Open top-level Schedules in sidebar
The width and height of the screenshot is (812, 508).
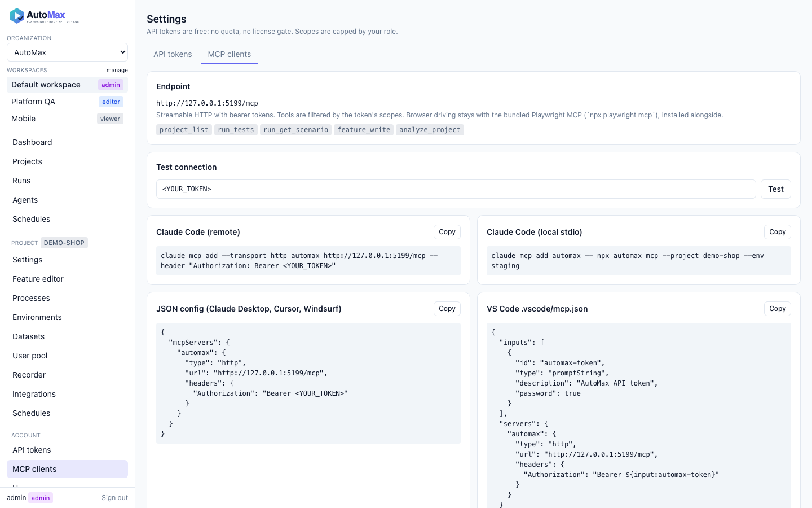[67, 219]
